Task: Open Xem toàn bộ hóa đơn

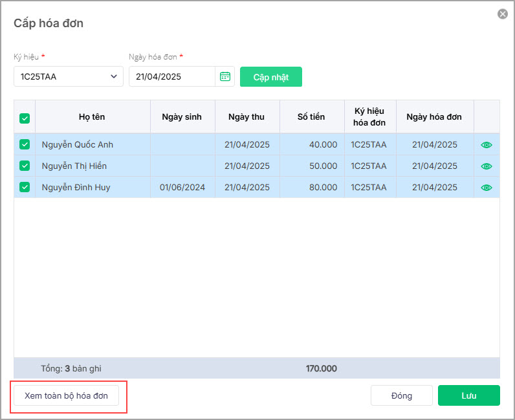Action: [67, 395]
